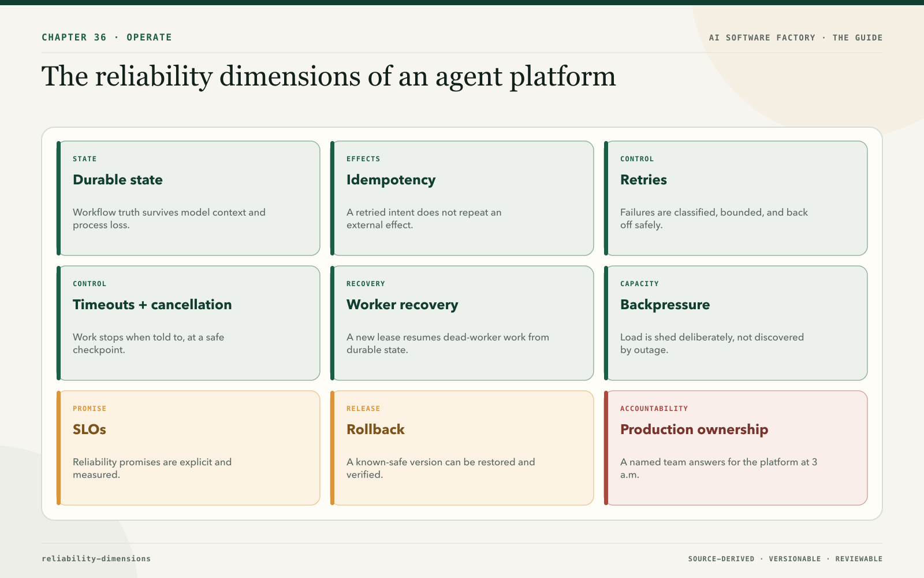The width and height of the screenshot is (924, 578).
Task: Click the STATE category label
Action: (x=85, y=159)
